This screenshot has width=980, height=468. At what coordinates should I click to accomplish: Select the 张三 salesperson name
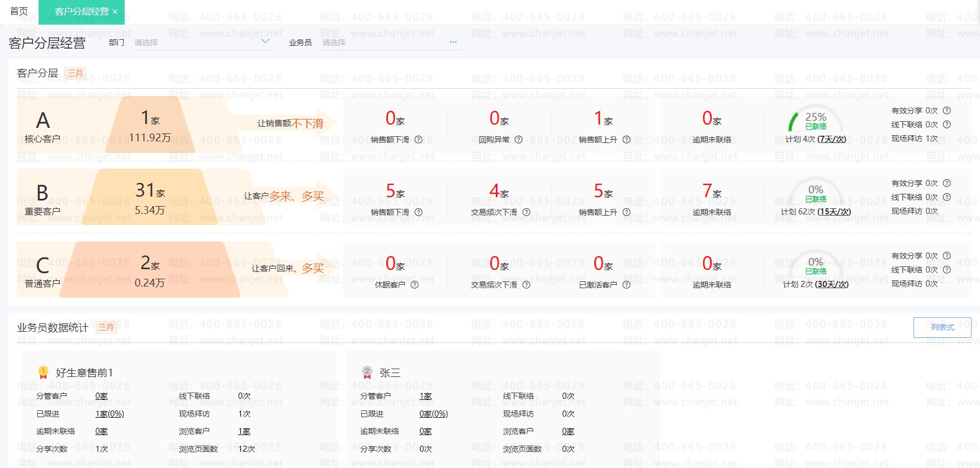[x=390, y=373]
